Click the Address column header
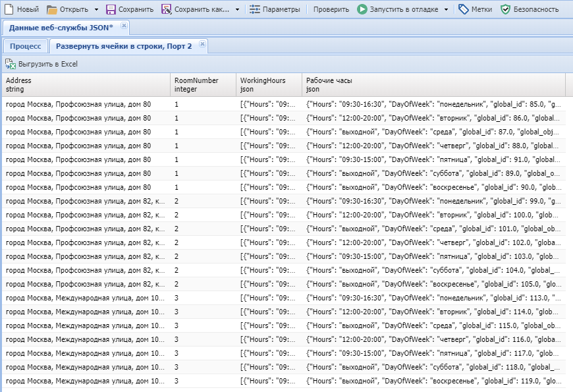The width and height of the screenshot is (573, 392). click(86, 84)
